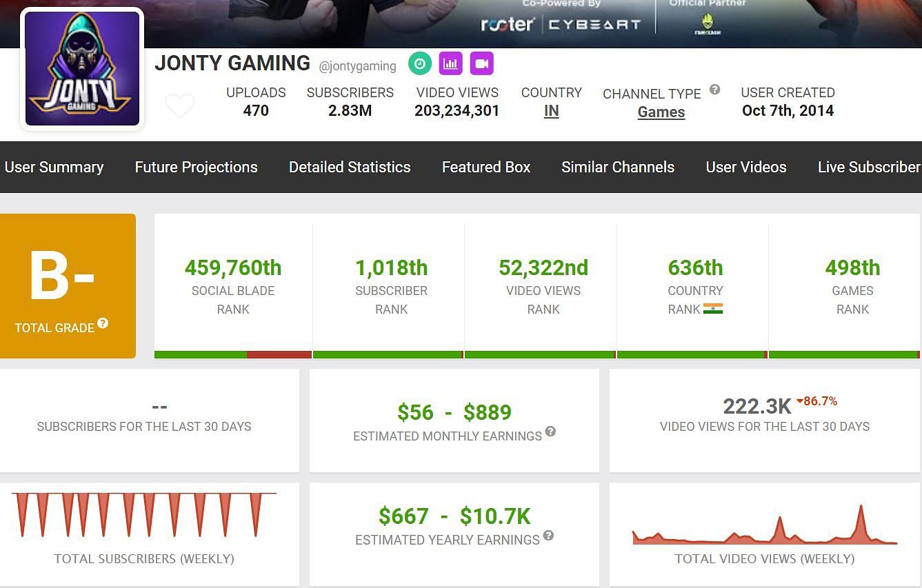The width and height of the screenshot is (922, 588).
Task: Follow the Games channel type link
Action: click(661, 112)
